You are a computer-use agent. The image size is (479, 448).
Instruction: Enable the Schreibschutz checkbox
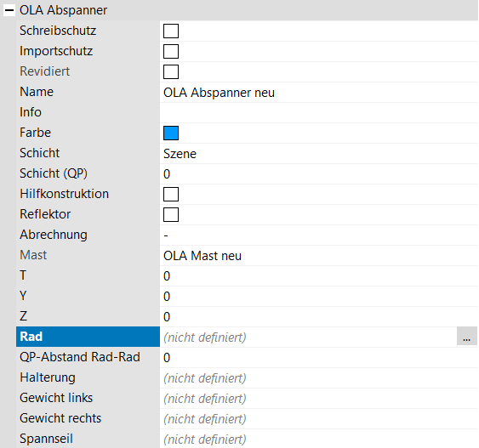[x=171, y=31]
